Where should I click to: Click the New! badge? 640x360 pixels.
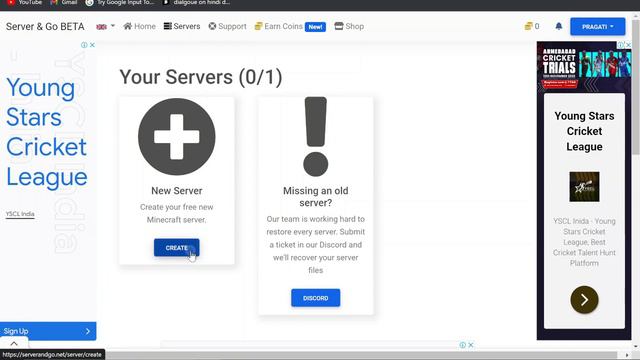(x=316, y=27)
